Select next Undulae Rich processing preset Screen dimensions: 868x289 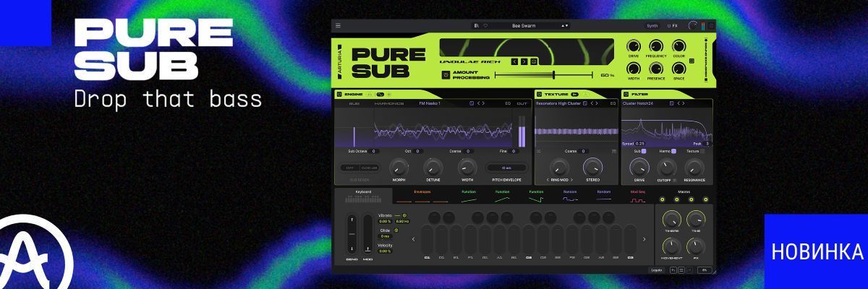[524, 61]
